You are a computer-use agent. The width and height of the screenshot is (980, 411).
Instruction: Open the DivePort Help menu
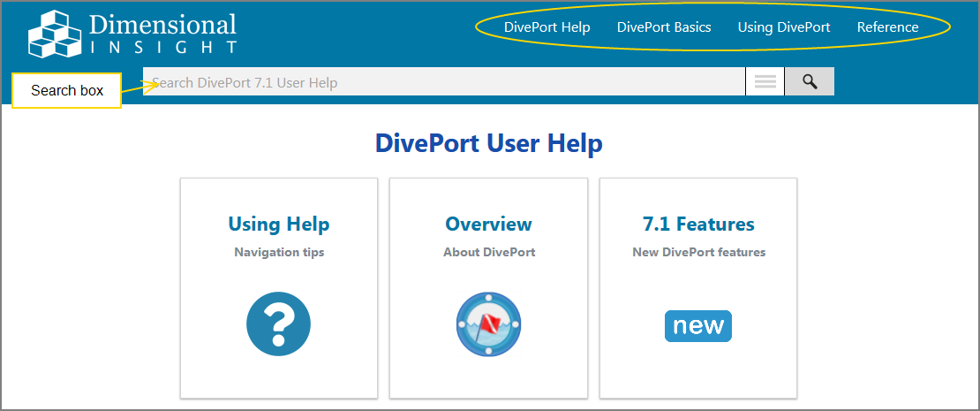[547, 27]
